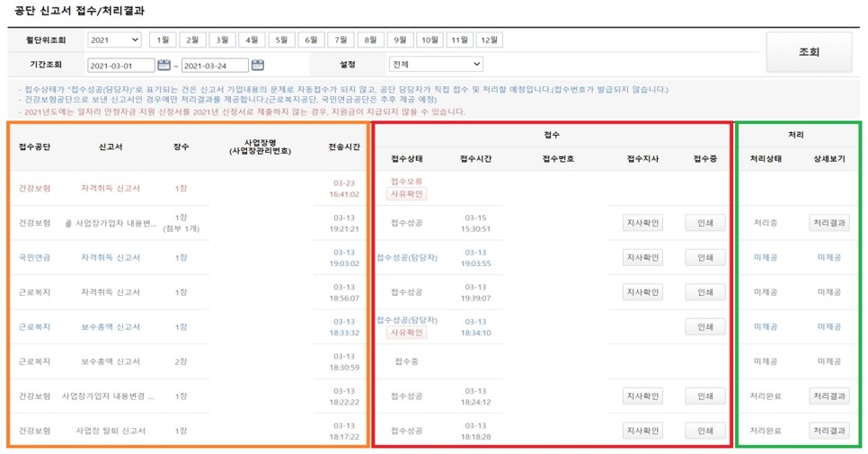Select month 10월 button
868x454 pixels.
pyautogui.click(x=430, y=40)
